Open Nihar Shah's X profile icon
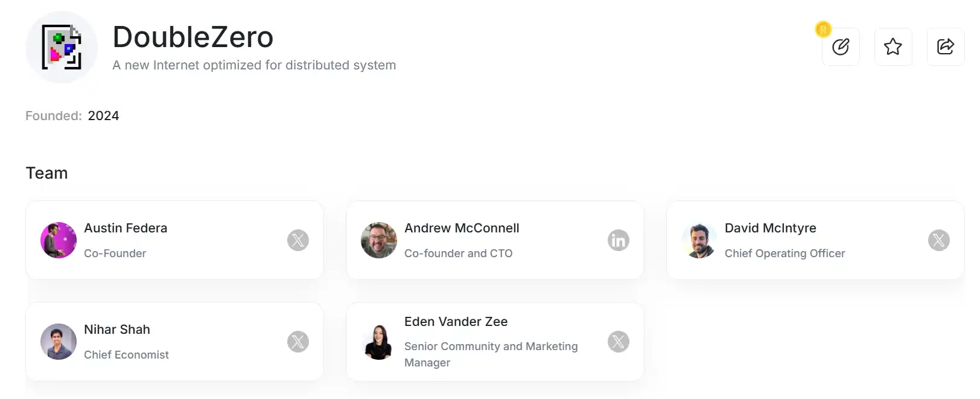 coord(298,342)
